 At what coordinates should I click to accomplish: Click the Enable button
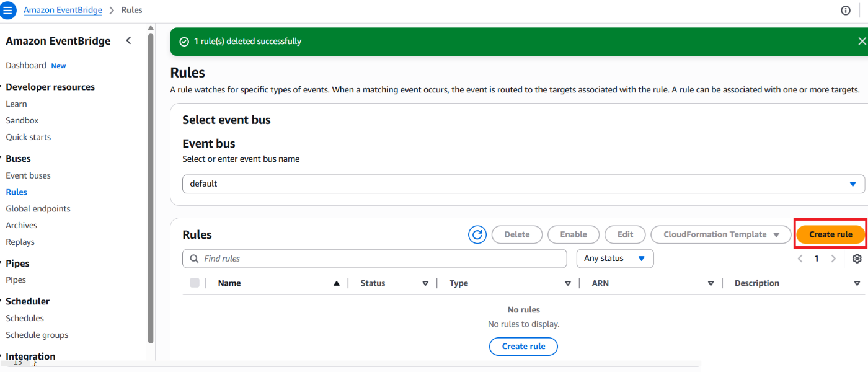pyautogui.click(x=573, y=234)
